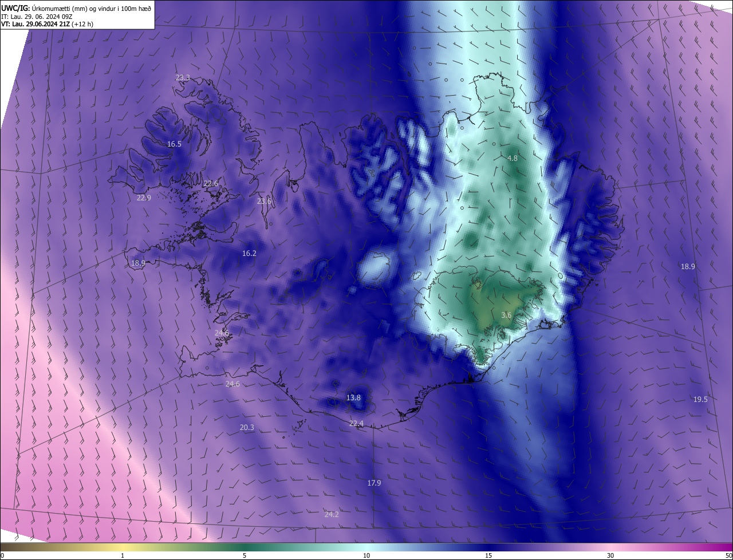The height and width of the screenshot is (560, 733).
Task: Select the 3.6 value over the glacier
Action: pos(506,316)
